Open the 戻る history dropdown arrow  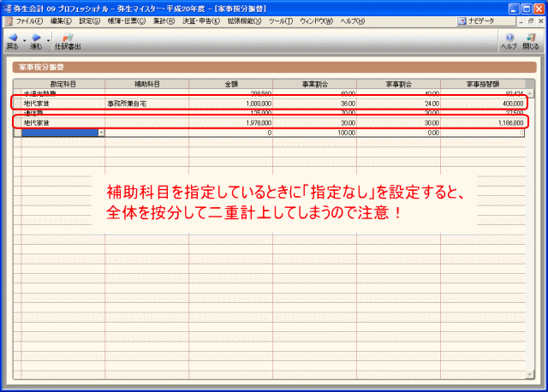(25, 41)
